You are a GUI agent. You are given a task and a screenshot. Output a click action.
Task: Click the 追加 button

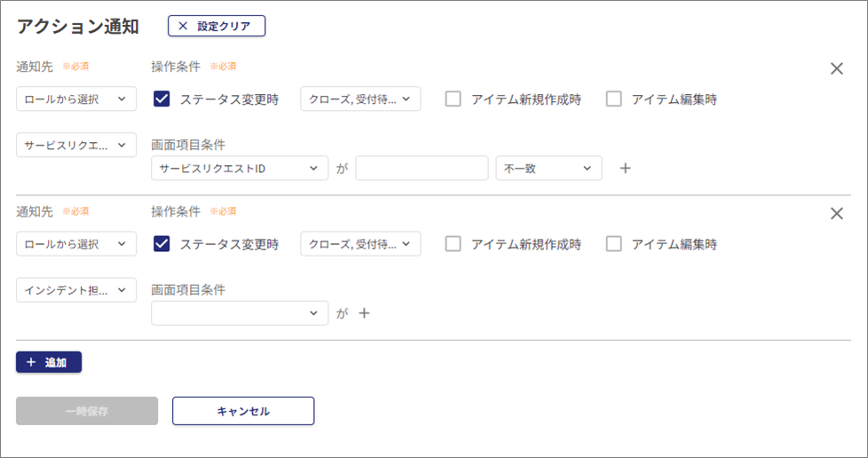(49, 362)
